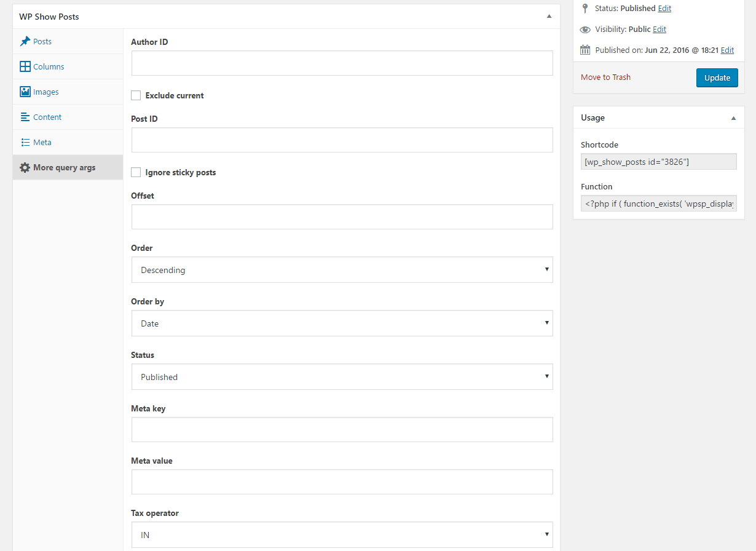Collapse the Usage panel arrow

coord(733,117)
